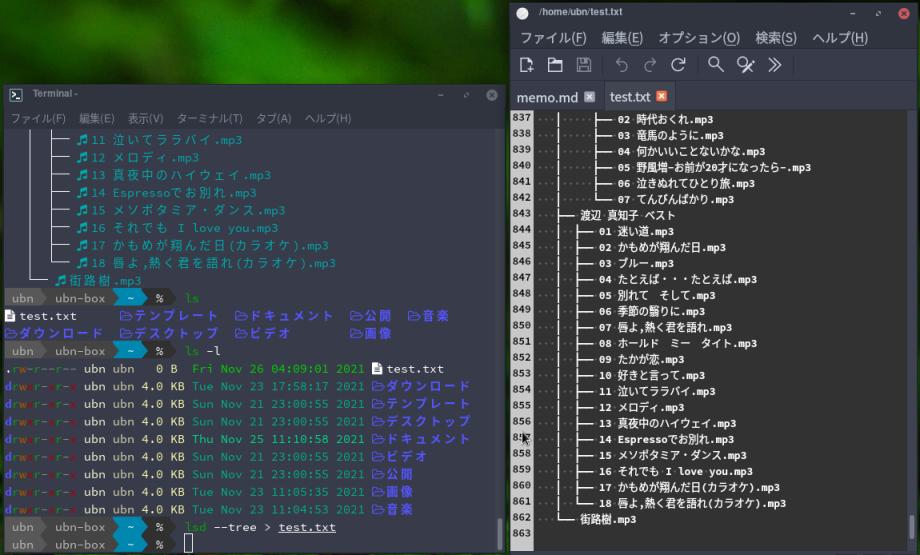Click the save floppy disk icon
Image resolution: width=920 pixels, height=555 pixels.
[584, 65]
